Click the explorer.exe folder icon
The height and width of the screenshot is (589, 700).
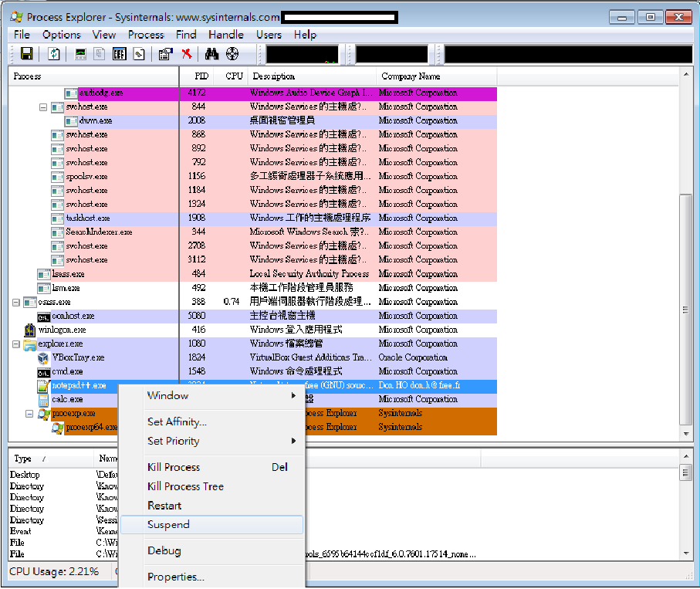[x=30, y=344]
